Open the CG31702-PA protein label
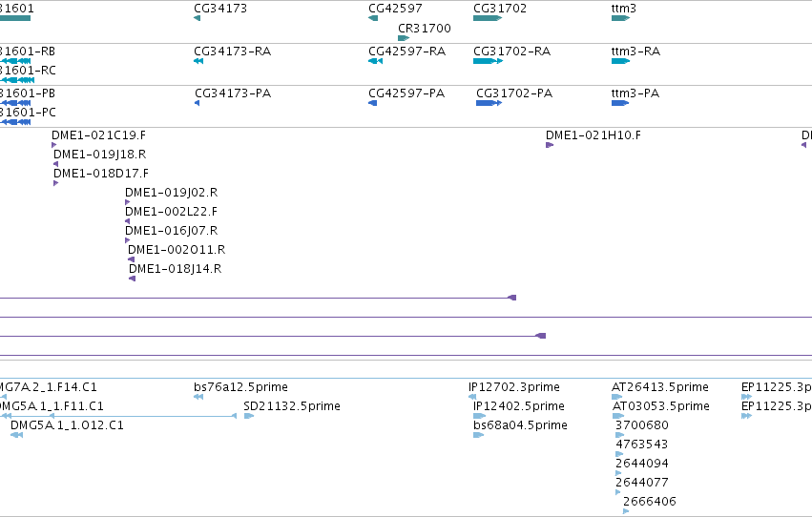The width and height of the screenshot is (812, 517). tap(513, 93)
